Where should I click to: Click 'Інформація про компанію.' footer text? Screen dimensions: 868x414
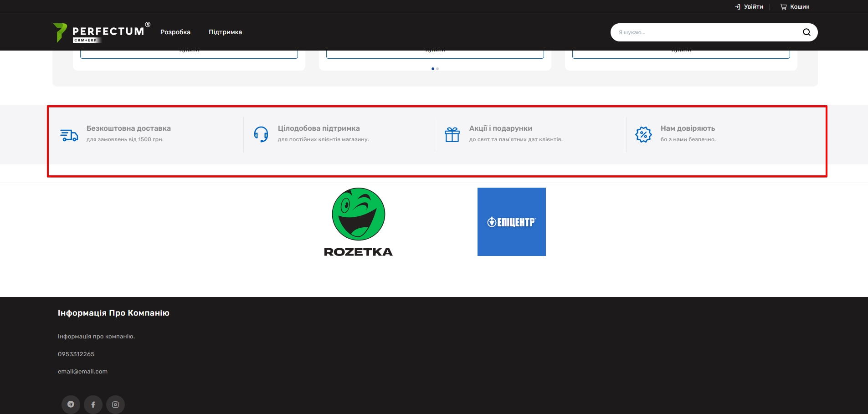click(x=96, y=337)
